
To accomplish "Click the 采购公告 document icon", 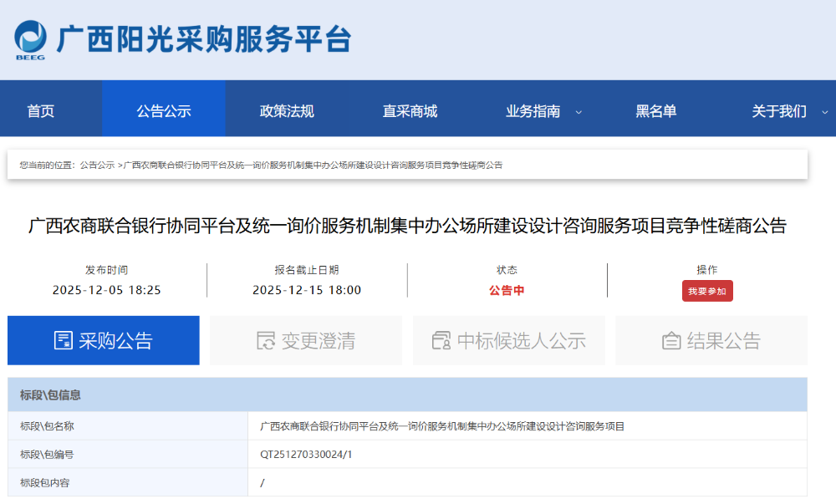I will [64, 340].
